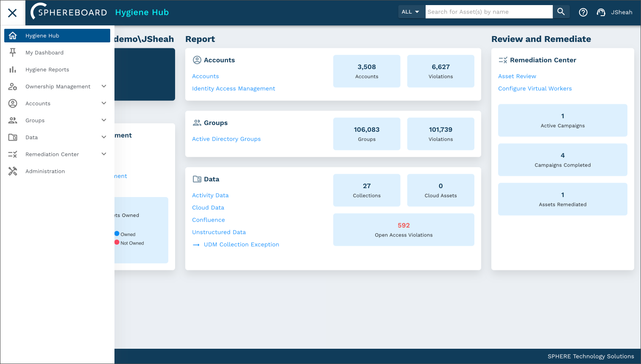Click the blue Owned legend dot
Screen dimensions: 641x364
(x=117, y=233)
